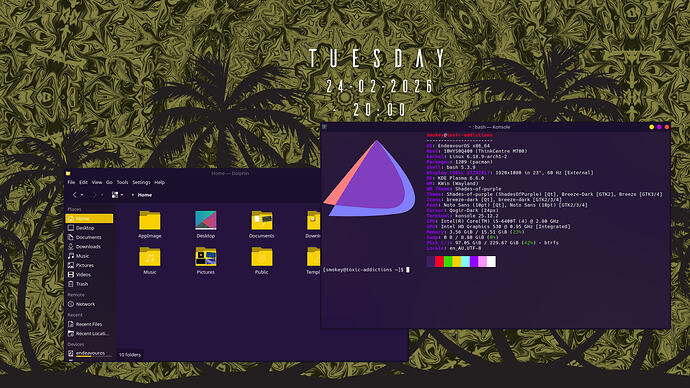Select Downloads in the Places sidebar
Viewport: 690px width, 388px height.
coord(89,246)
